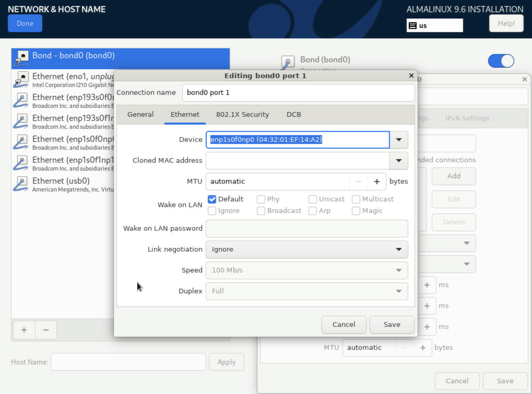Decrease the port MTU with minus

pyautogui.click(x=358, y=182)
